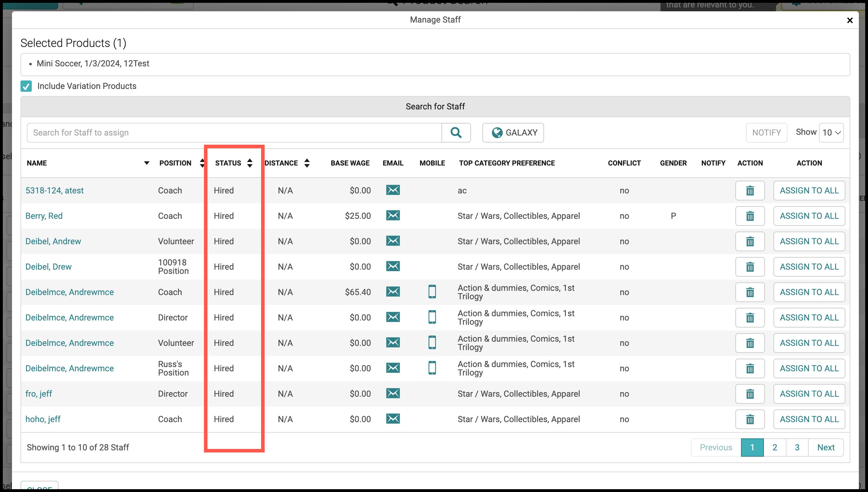
Task: Click mobile icon for Deibelmce Volunteer row
Action: [x=432, y=342]
